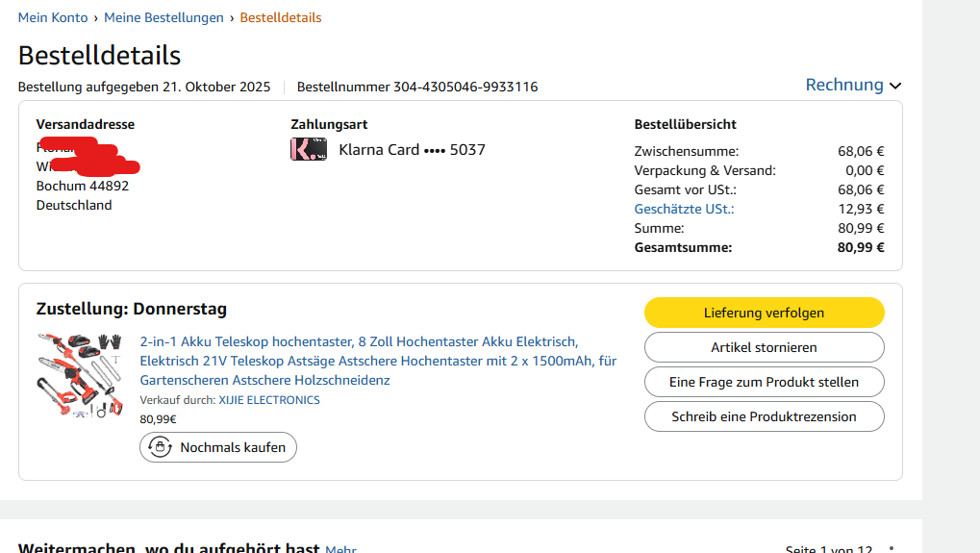Click the Bestelldetails page heading
Viewport: 980px width, 553px height.
click(99, 55)
